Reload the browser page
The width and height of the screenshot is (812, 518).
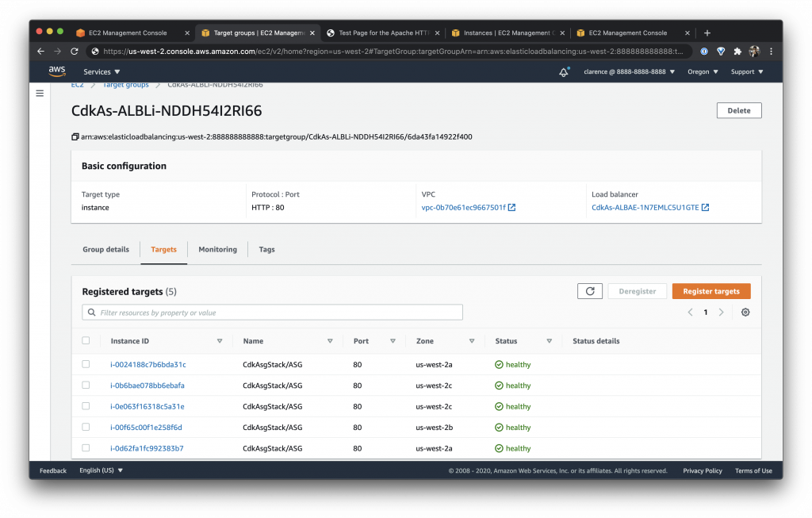pyautogui.click(x=74, y=52)
